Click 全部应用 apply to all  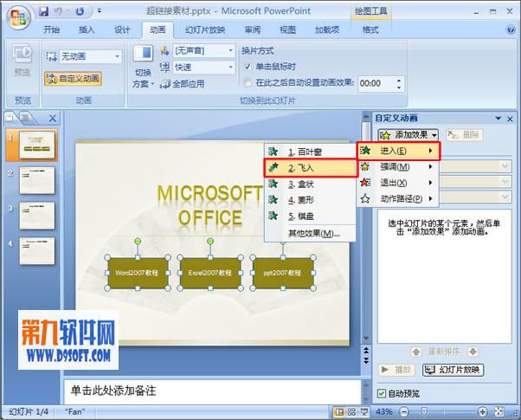(182, 84)
